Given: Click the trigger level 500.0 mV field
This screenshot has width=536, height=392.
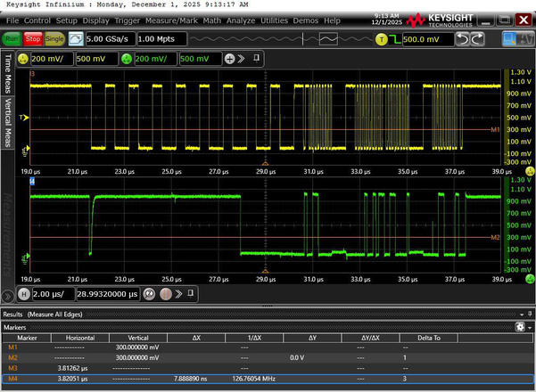Looking at the screenshot, I should tap(426, 39).
